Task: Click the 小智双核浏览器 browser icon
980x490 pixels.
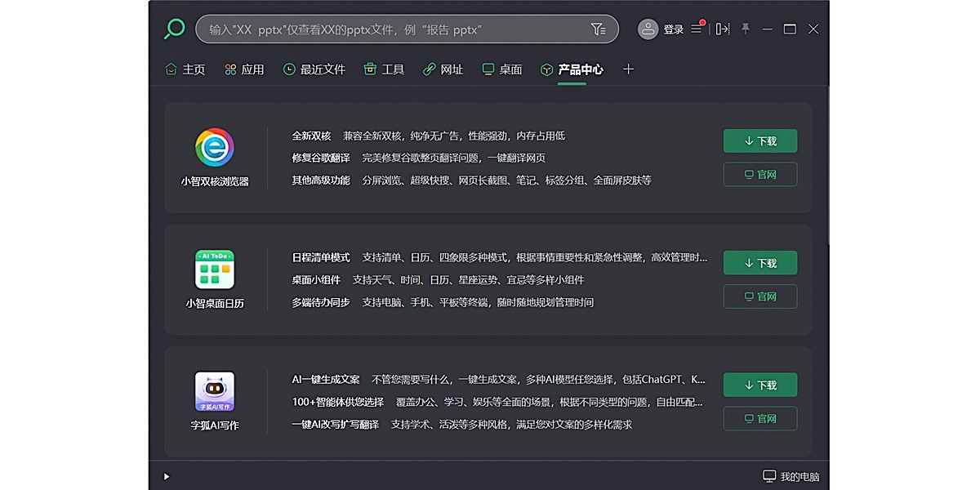Action: pyautogui.click(x=215, y=148)
